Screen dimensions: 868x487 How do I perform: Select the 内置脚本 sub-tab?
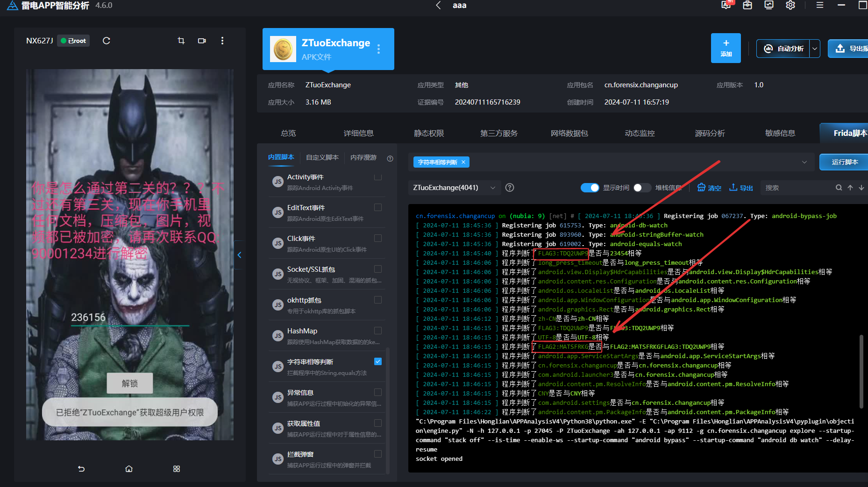click(x=281, y=157)
